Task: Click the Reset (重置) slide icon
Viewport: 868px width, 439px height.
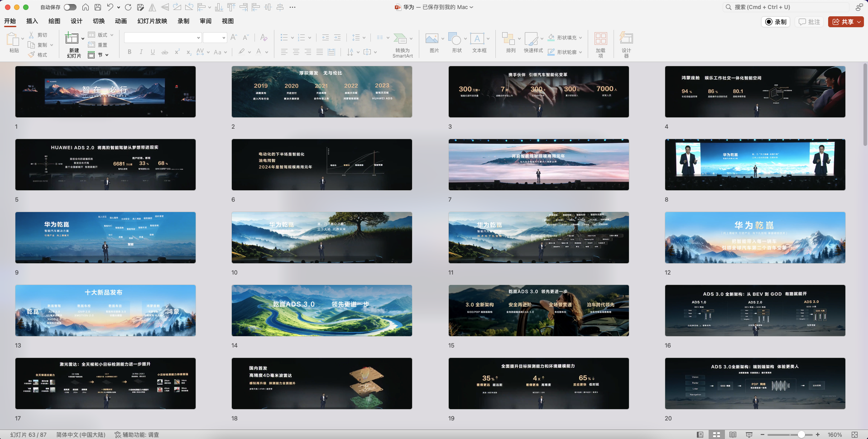Action: coord(91,45)
